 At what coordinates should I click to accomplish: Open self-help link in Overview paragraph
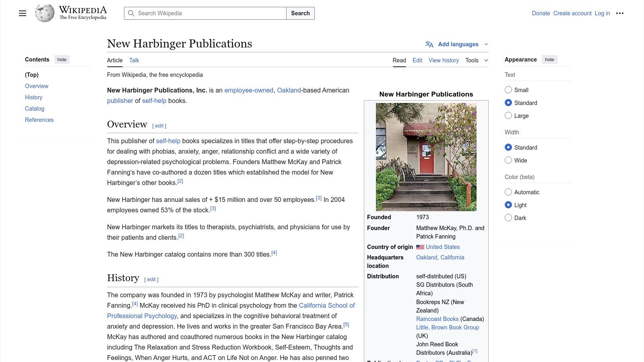pos(168,141)
